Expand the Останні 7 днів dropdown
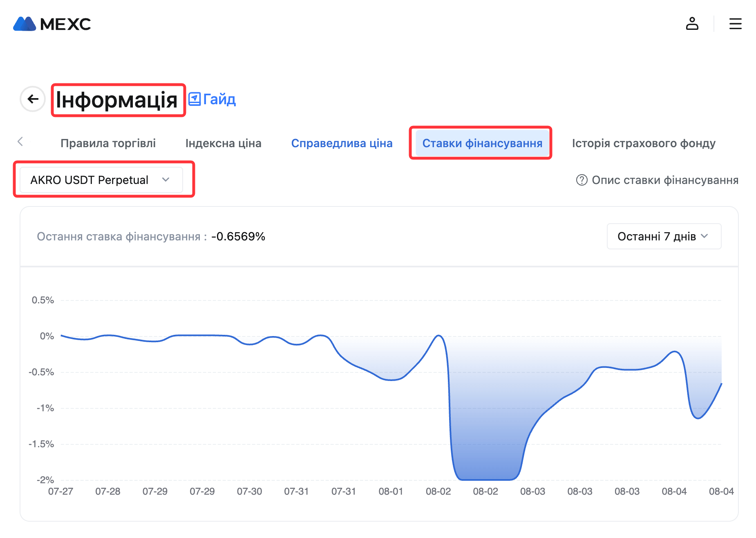Screen dimensions: 756x538 664,236
